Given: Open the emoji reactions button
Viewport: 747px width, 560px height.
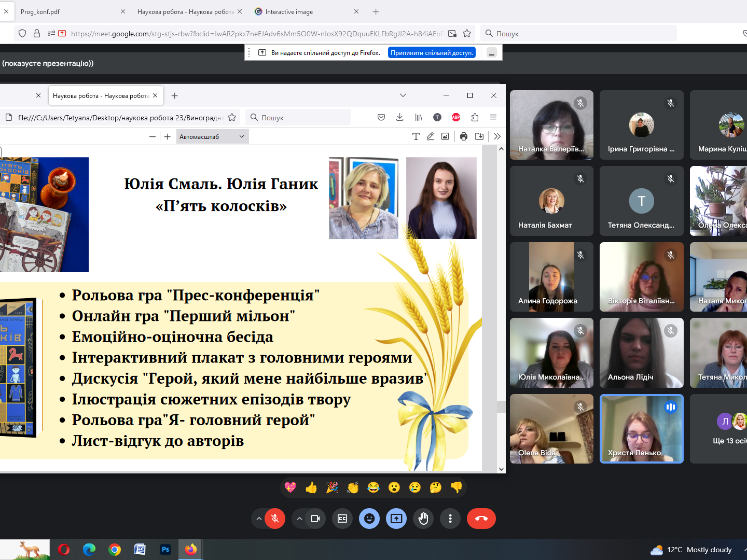Looking at the screenshot, I should 369,519.
